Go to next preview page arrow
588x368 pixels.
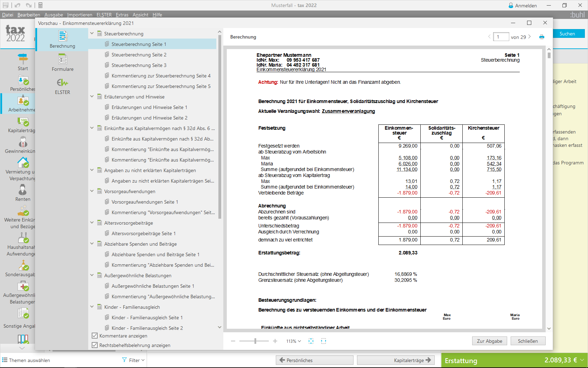pos(530,37)
